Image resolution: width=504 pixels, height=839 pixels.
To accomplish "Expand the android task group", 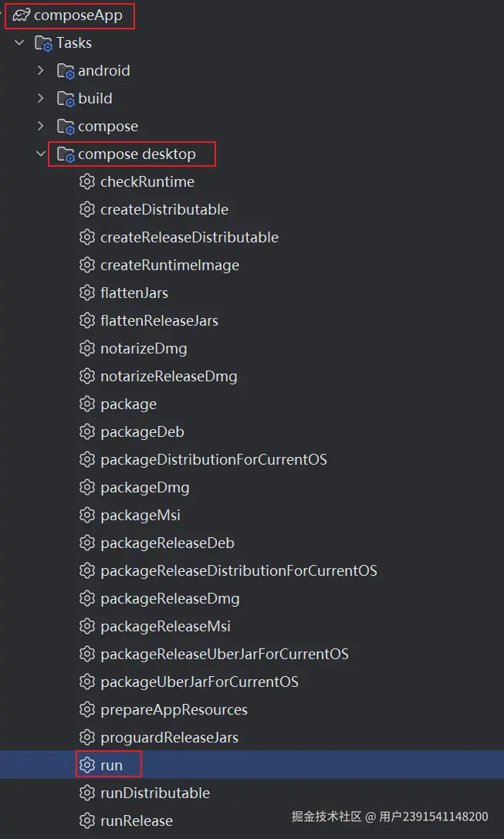I will (x=41, y=71).
